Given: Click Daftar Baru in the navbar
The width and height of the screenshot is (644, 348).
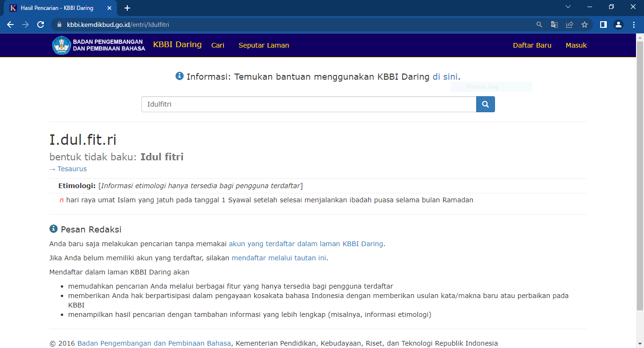Looking at the screenshot, I should click(532, 45).
